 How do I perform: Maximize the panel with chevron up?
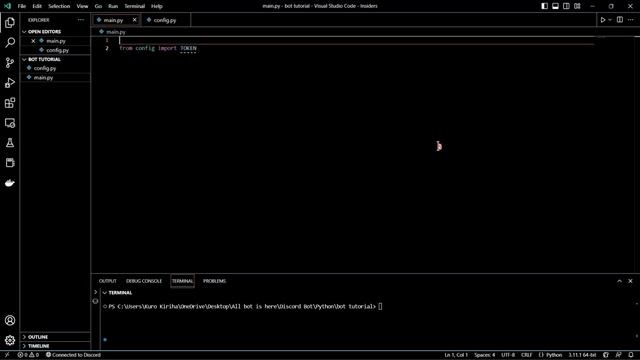click(619, 281)
